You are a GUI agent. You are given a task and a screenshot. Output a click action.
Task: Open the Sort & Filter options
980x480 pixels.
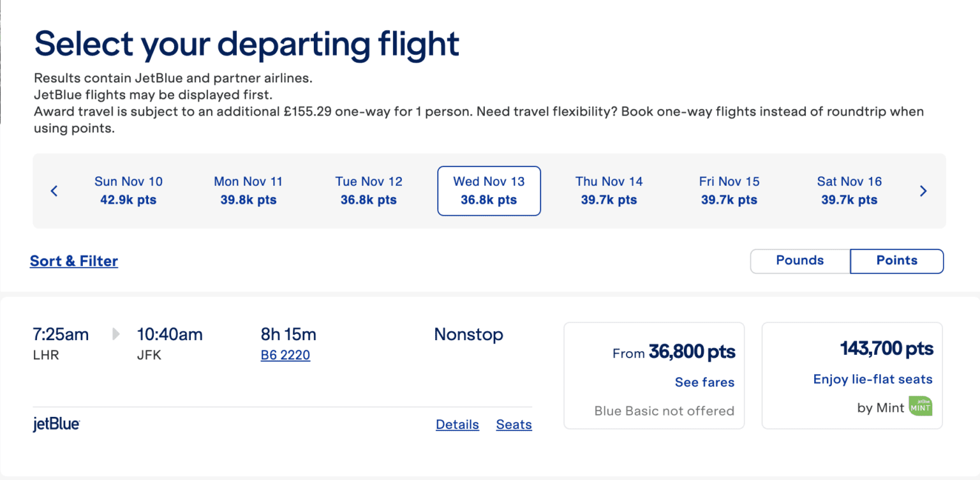[x=73, y=260]
